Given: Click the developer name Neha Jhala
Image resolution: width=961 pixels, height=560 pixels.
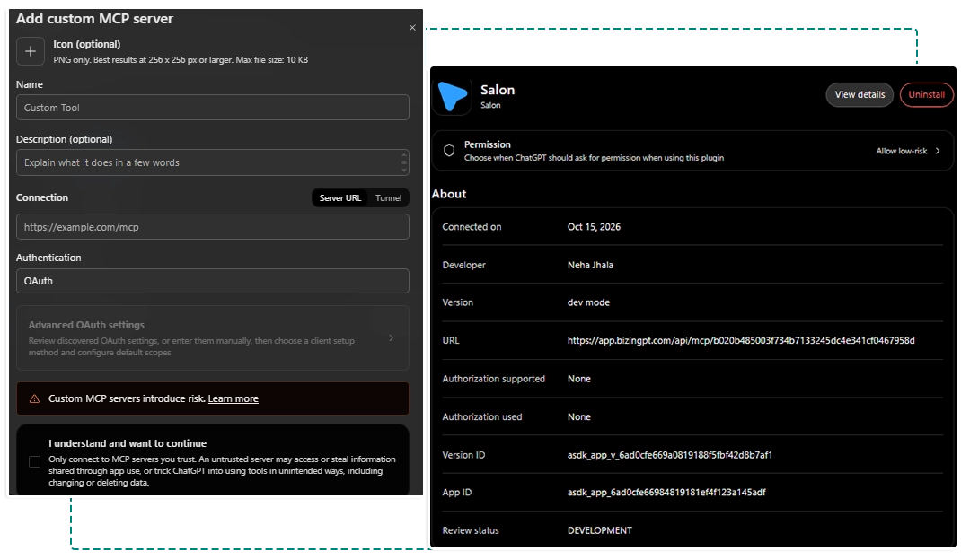Looking at the screenshot, I should (590, 265).
